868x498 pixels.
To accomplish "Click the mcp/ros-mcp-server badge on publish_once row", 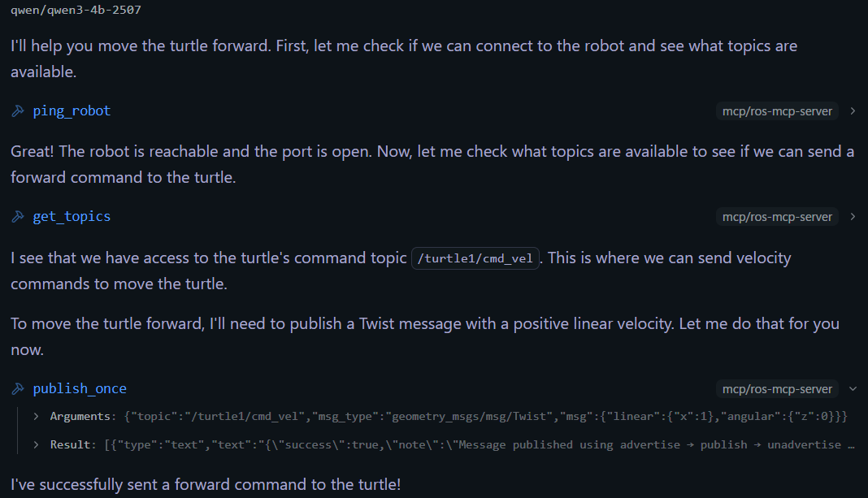I will point(777,389).
